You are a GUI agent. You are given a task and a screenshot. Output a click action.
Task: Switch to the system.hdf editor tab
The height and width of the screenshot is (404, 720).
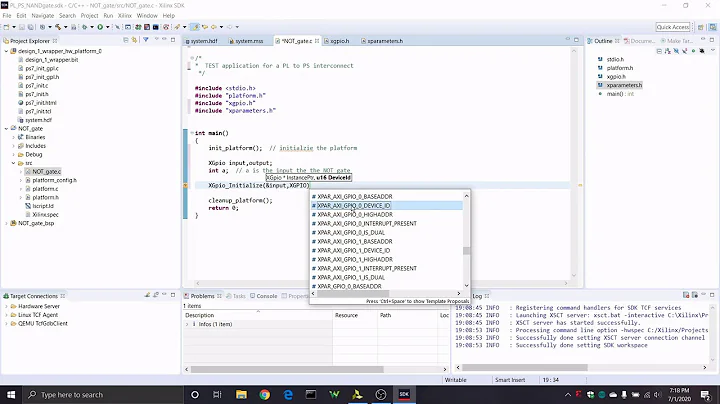[x=201, y=41]
